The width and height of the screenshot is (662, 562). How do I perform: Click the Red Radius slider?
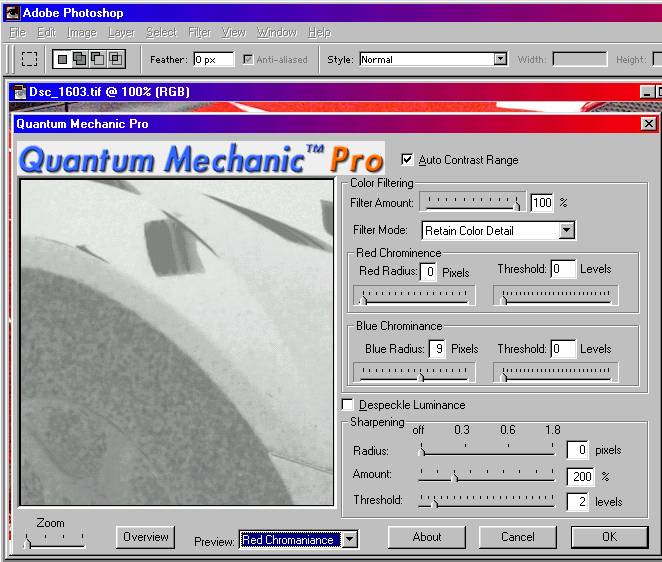414,295
